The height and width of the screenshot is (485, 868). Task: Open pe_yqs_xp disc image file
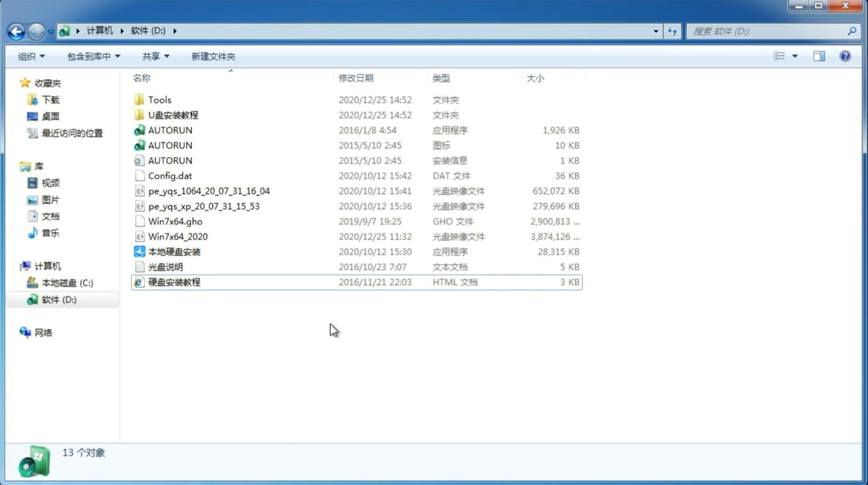click(x=204, y=206)
